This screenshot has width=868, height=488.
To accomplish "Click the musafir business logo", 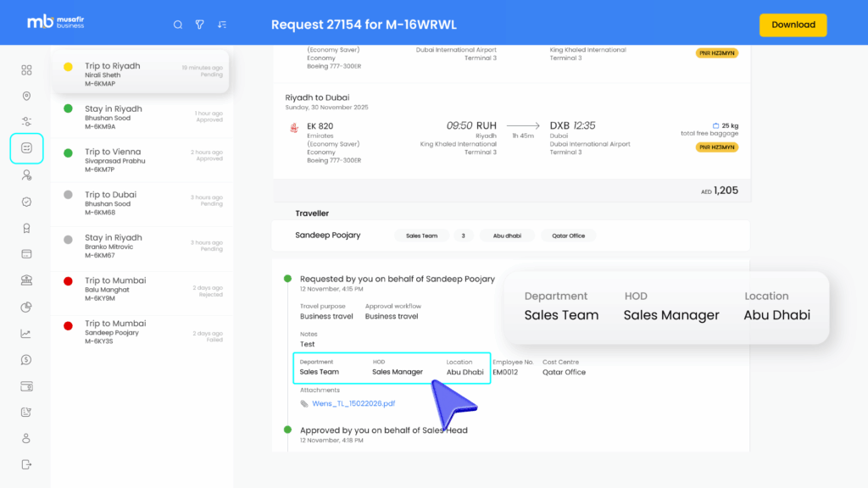I will pos(56,23).
